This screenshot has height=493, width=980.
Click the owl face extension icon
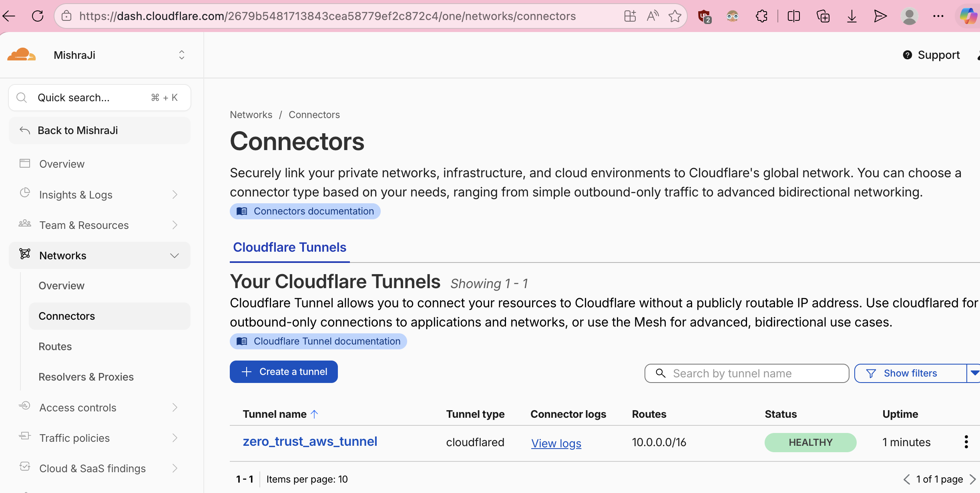coord(733,16)
